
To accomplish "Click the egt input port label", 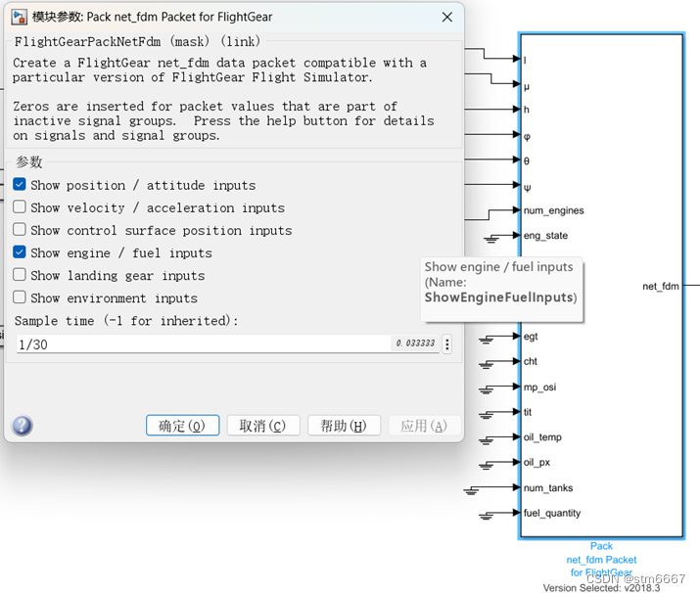I will pos(531,337).
